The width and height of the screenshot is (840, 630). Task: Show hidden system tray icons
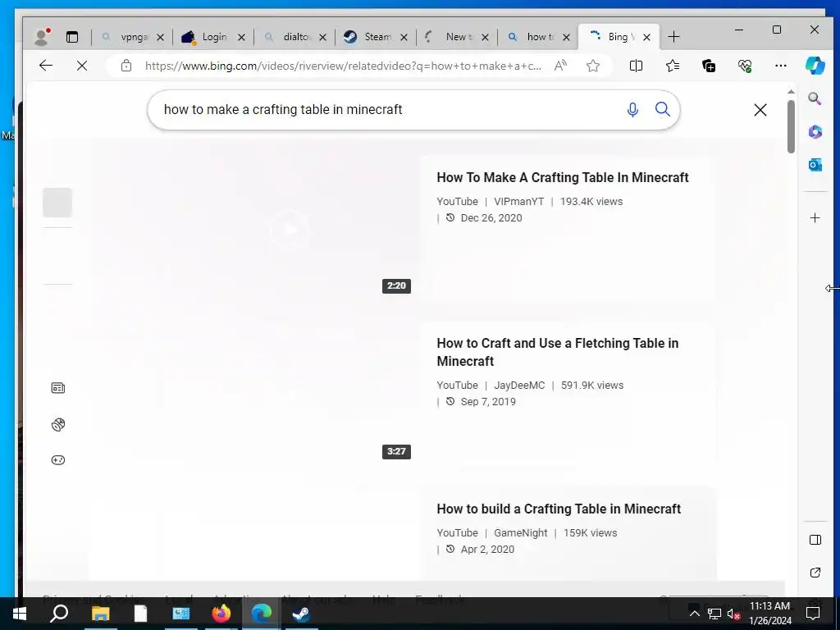tap(694, 614)
